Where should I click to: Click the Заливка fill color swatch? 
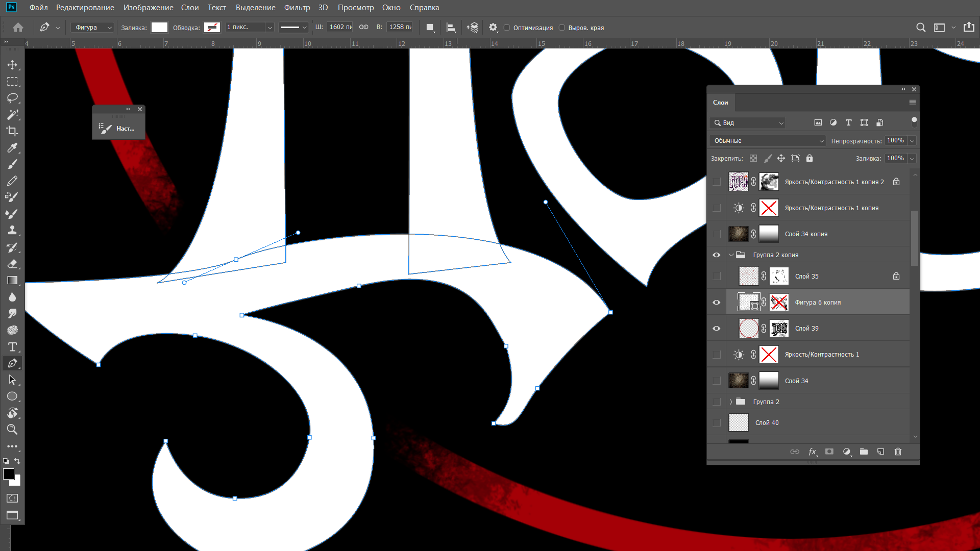pyautogui.click(x=159, y=28)
